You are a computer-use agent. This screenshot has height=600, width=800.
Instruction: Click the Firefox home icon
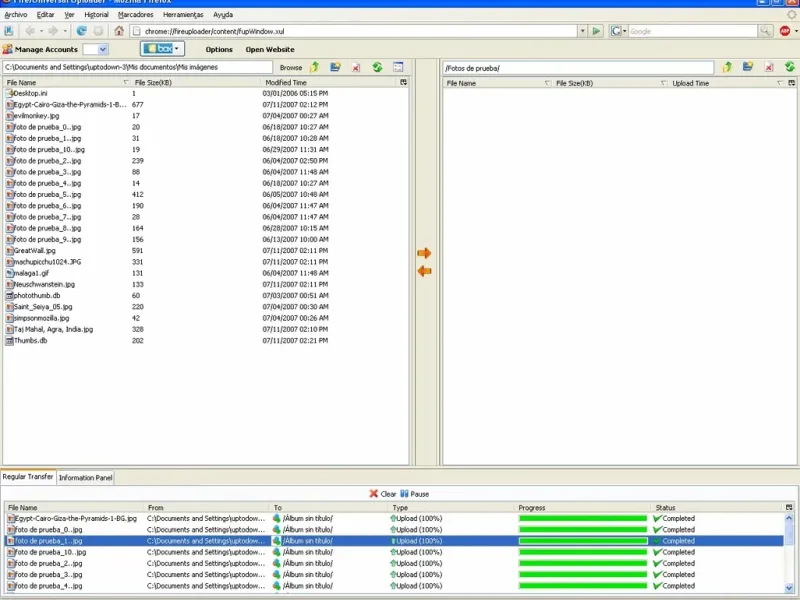[x=119, y=31]
